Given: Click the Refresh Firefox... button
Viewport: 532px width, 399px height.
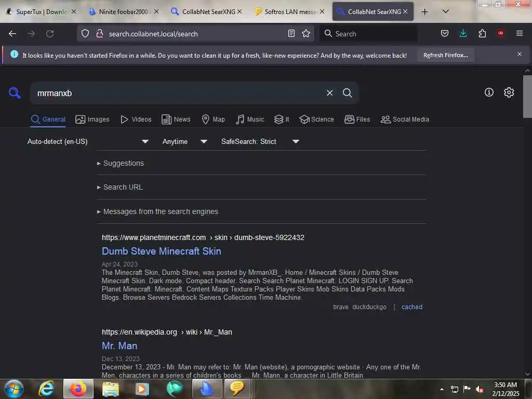Looking at the screenshot, I should [x=445, y=55].
